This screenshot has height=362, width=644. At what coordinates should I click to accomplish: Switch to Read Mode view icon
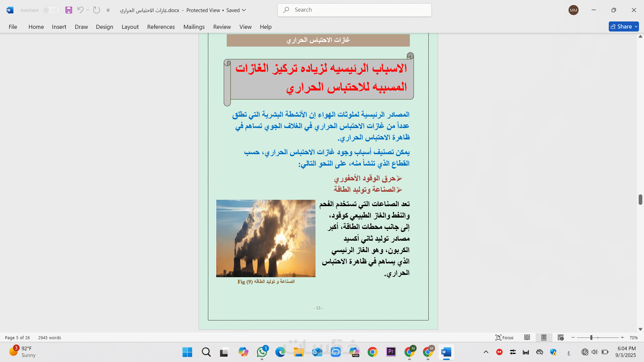tap(527, 338)
